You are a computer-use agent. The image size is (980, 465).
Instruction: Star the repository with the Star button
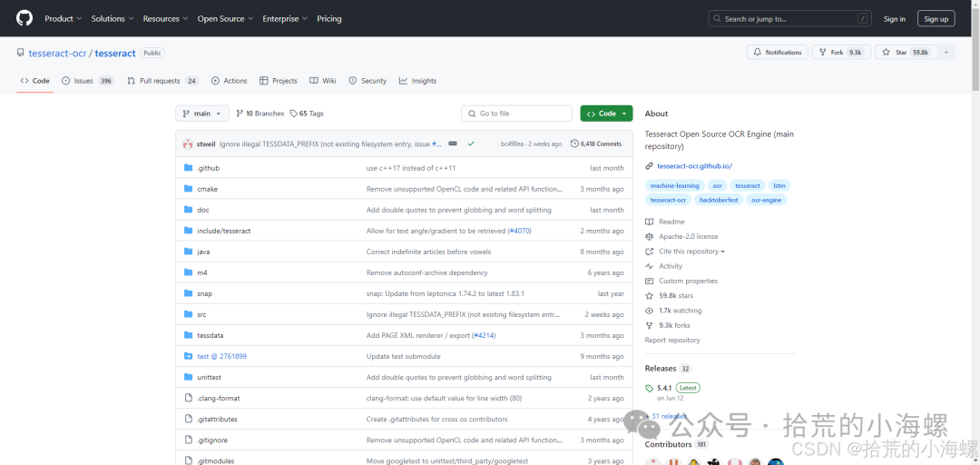tap(905, 53)
